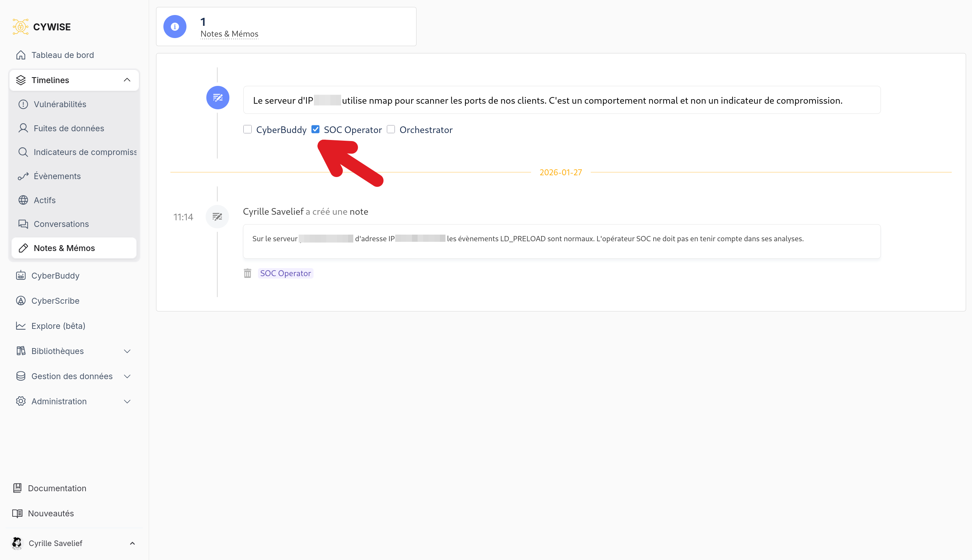Click the CYWISE logo icon
Viewport: 972px width, 560px height.
point(20,27)
